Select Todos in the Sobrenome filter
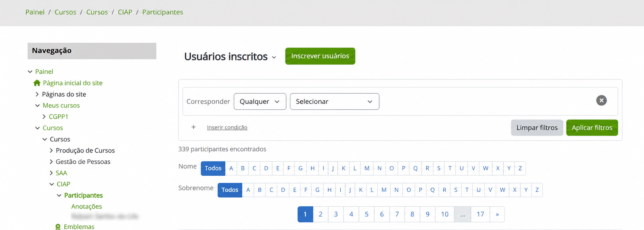 click(230, 190)
